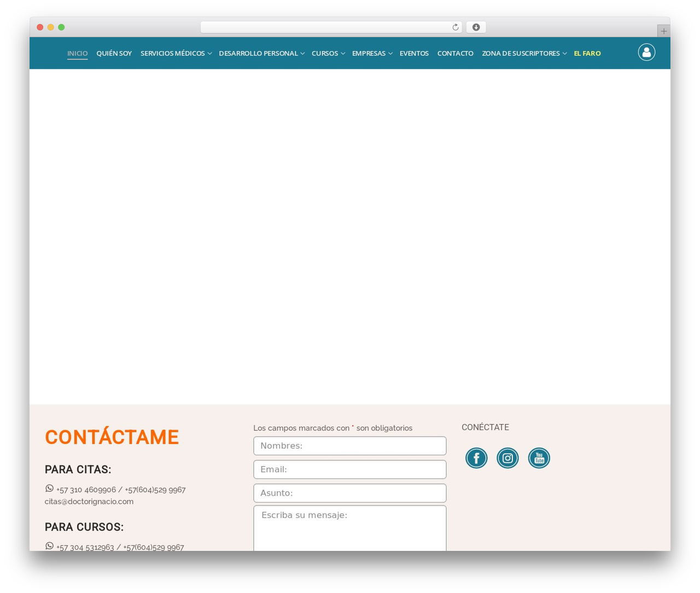
Task: Click citas@doctorignacio.com email
Action: [x=89, y=502]
